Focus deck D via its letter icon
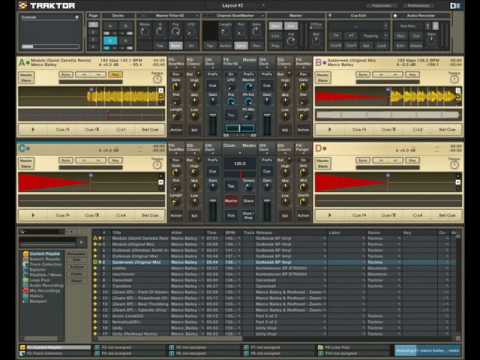The width and height of the screenshot is (480, 360). tap(319, 148)
